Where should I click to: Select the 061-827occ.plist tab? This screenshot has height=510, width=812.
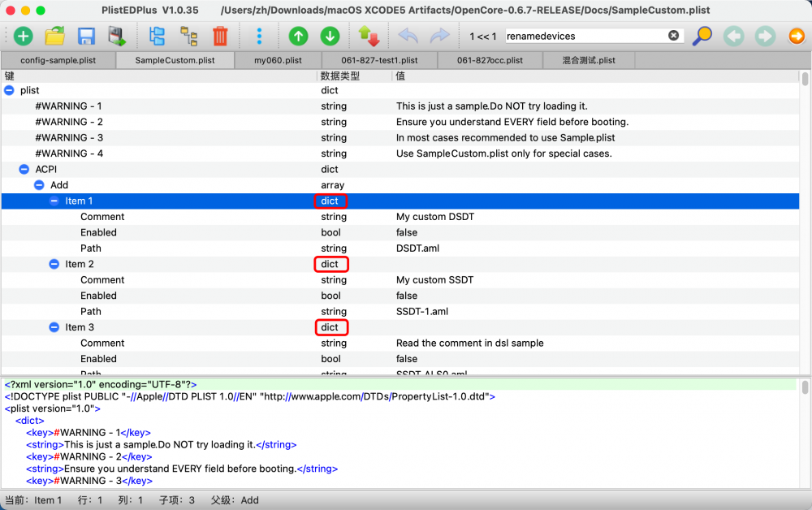[490, 60]
